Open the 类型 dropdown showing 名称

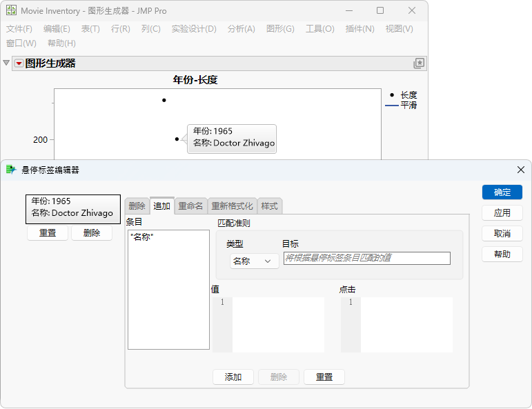(254, 261)
